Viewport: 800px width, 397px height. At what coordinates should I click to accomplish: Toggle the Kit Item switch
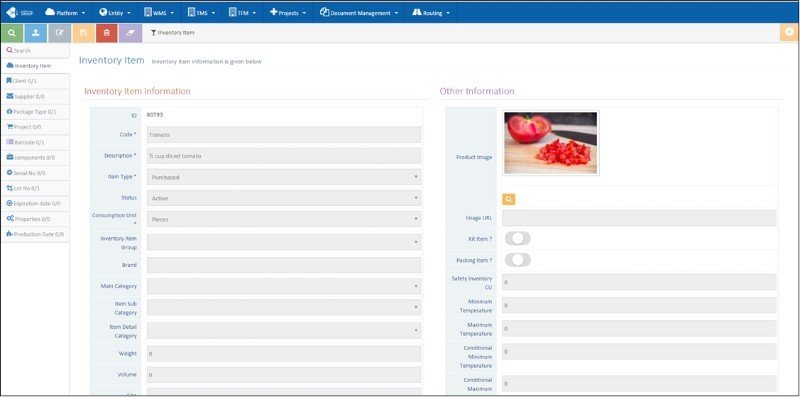(x=518, y=238)
